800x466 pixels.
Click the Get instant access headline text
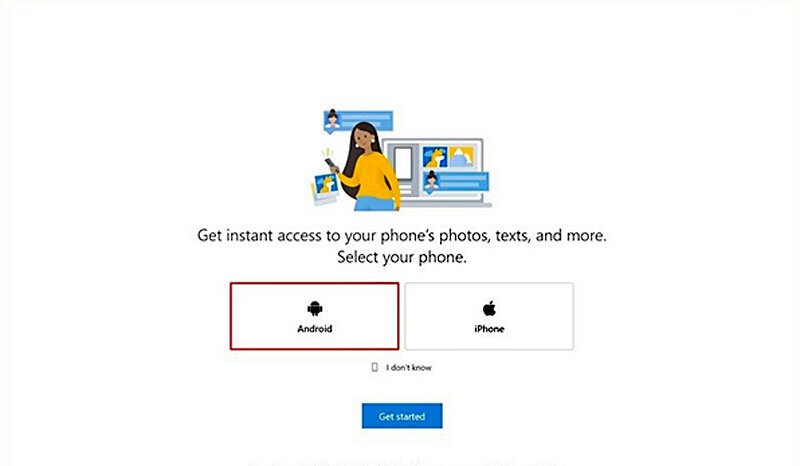click(402, 235)
